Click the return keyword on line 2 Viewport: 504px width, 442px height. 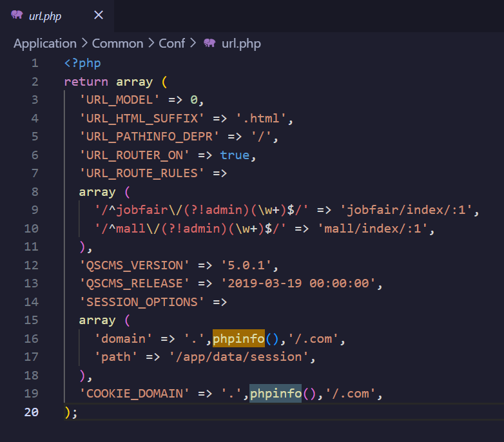[86, 82]
